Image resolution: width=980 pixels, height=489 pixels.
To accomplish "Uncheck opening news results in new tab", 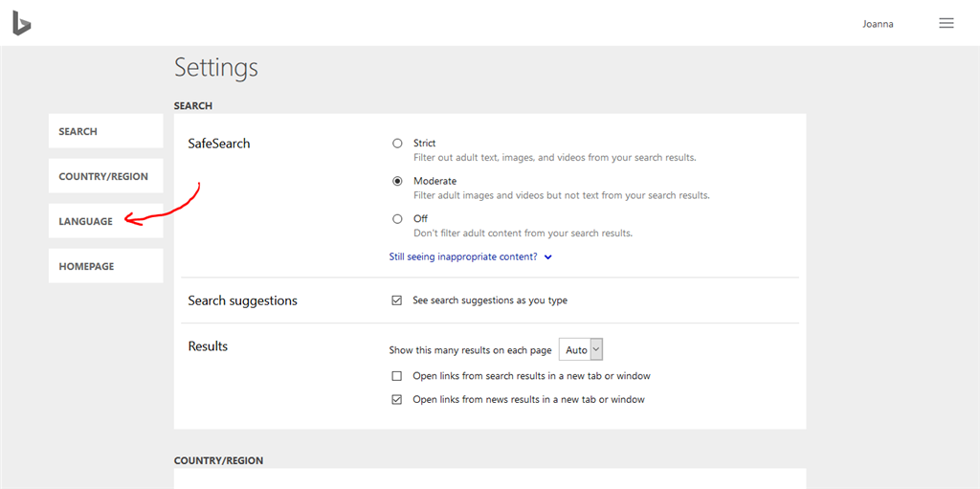I will 397,399.
